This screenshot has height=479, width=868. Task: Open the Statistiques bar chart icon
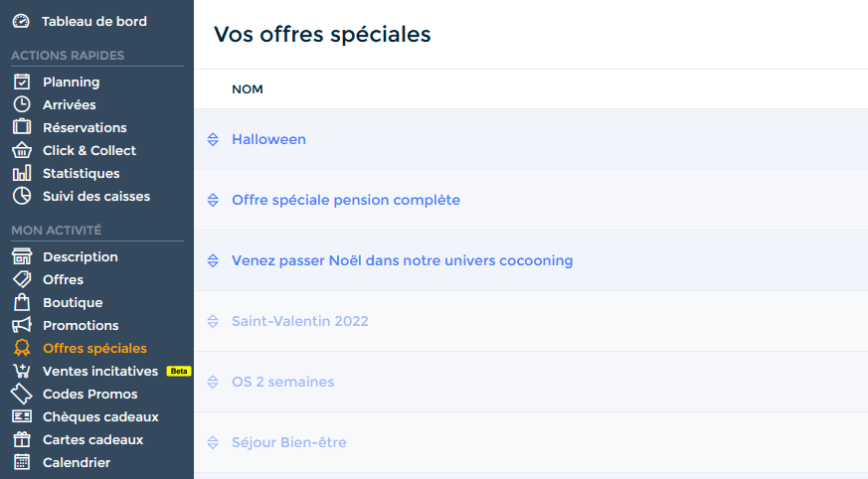tap(22, 173)
